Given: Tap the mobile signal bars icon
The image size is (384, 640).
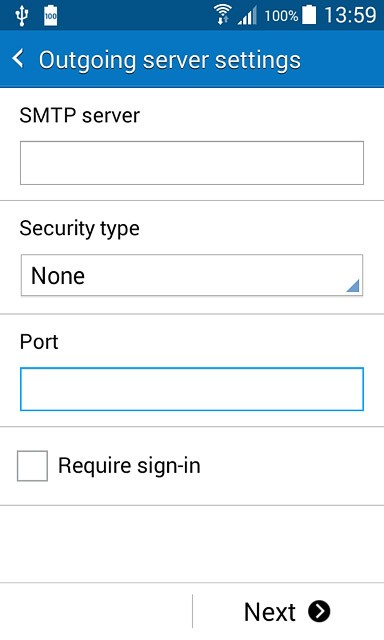Looking at the screenshot, I should pyautogui.click(x=247, y=16).
